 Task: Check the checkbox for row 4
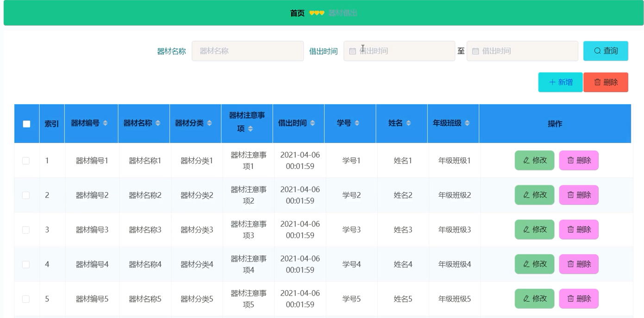[26, 264]
